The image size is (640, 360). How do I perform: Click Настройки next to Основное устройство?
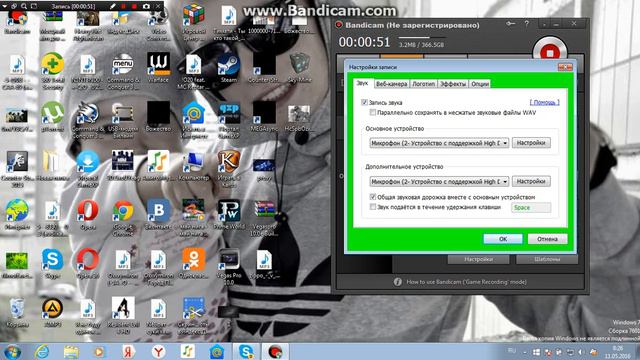coord(531,143)
